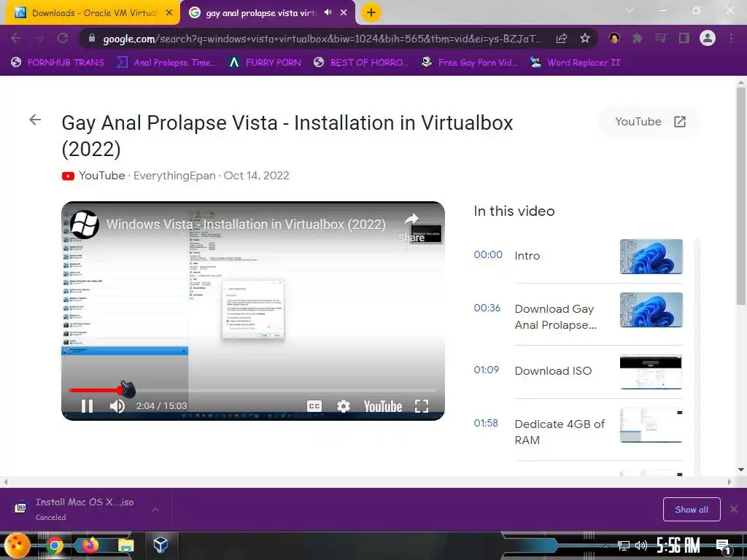The image size is (747, 560).
Task: Open the notification center icon
Action: [x=723, y=546]
